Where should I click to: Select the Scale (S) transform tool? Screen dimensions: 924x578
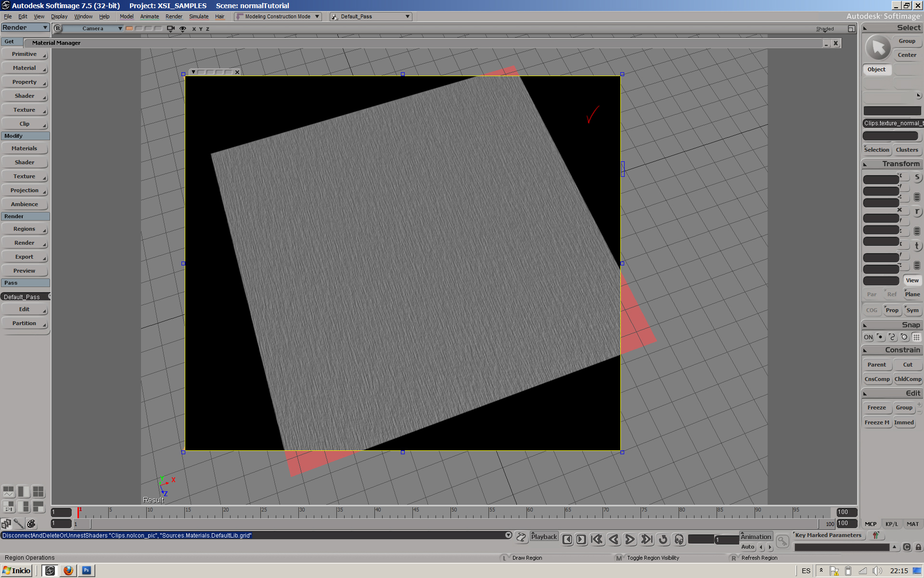[x=917, y=177]
